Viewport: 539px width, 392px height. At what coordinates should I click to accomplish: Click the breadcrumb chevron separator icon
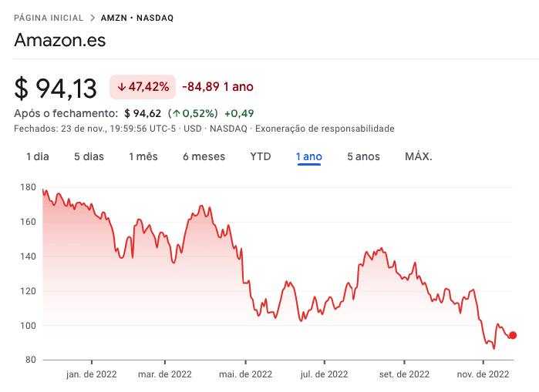pyautogui.click(x=93, y=18)
